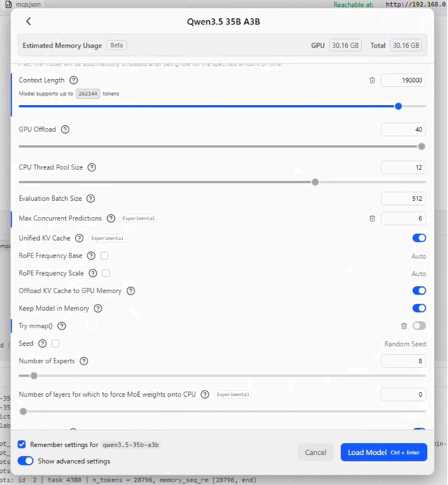Click the Try mmap() trash icon

coord(404,326)
